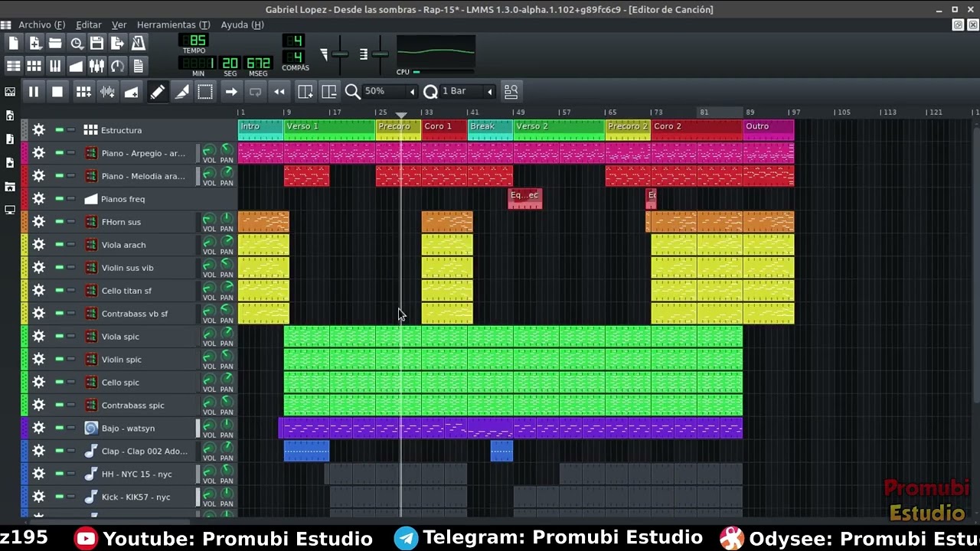Open the Editar menu
Image resolution: width=980 pixels, height=551 pixels.
(89, 24)
